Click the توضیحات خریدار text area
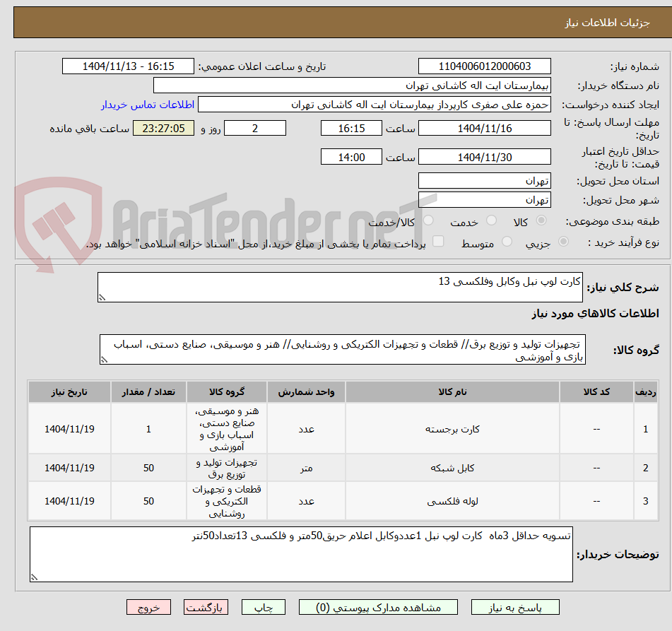Viewport: 672px width, 631px height. (301, 554)
